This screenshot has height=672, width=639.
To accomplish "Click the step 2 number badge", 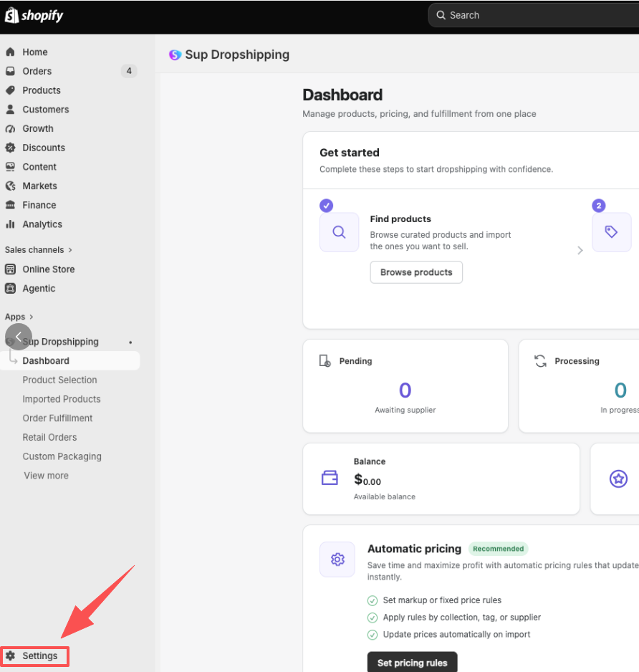I will pos(599,206).
